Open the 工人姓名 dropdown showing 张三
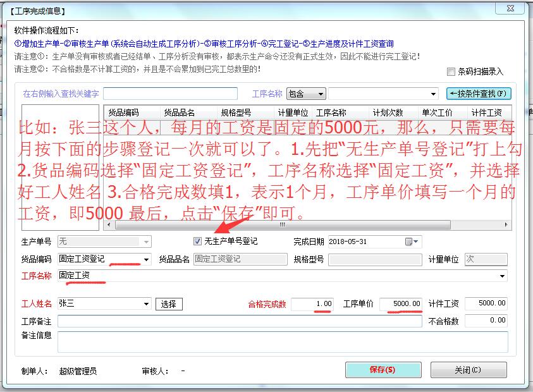Screen dimensions: 533x392 147,303
